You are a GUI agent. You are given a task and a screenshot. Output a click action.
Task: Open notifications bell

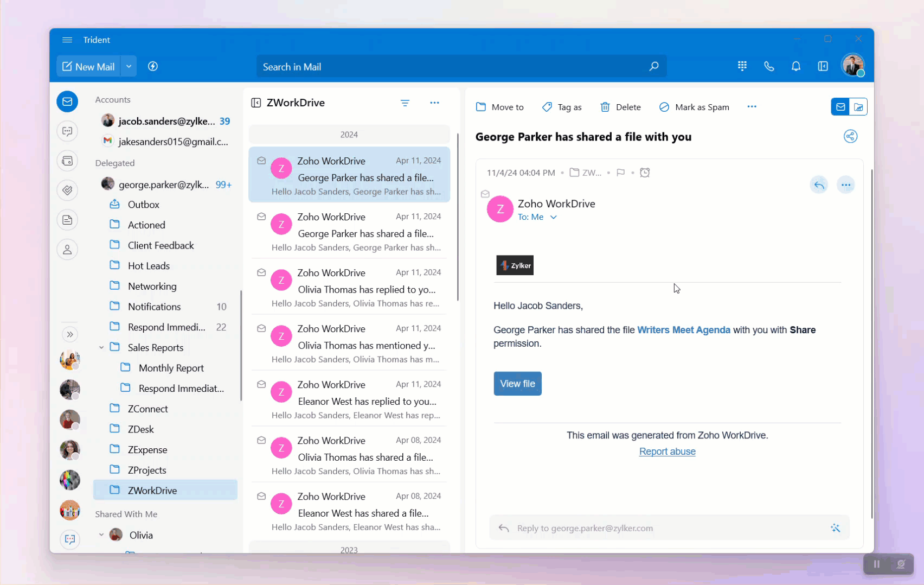(x=796, y=66)
